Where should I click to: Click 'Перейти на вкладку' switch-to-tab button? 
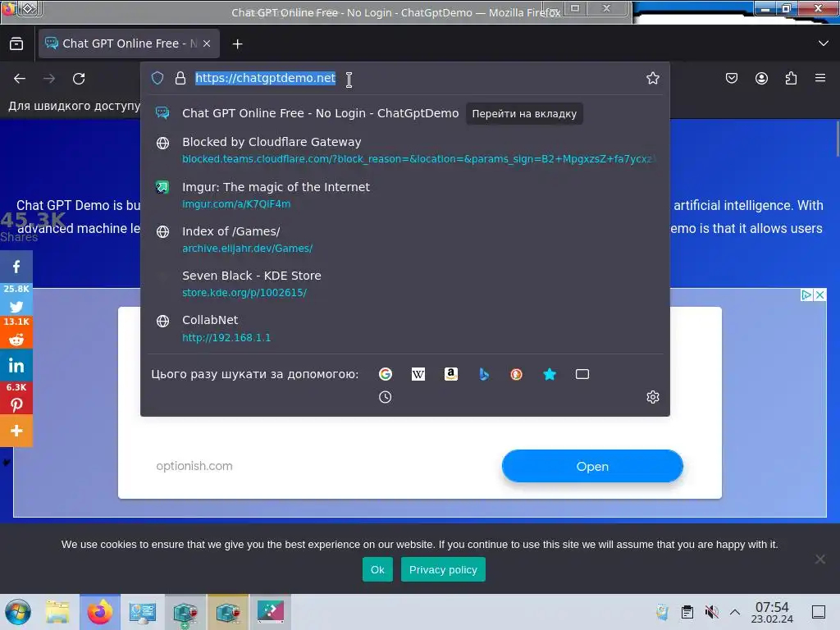coord(524,113)
